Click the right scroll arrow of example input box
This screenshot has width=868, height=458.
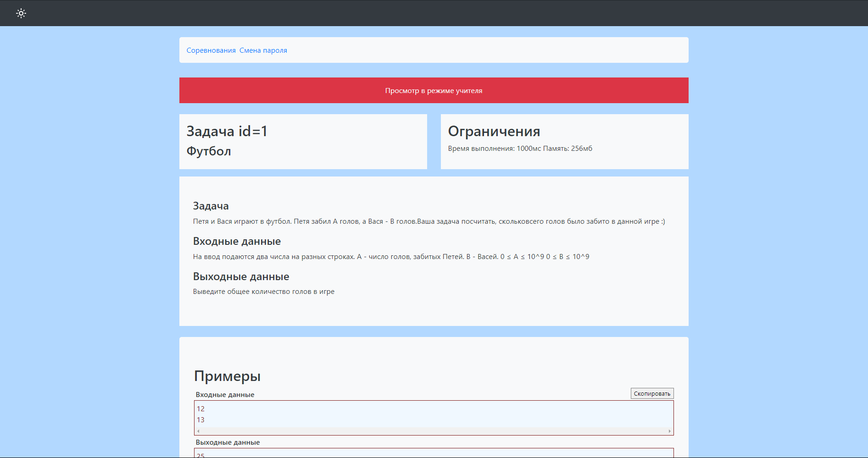669,431
